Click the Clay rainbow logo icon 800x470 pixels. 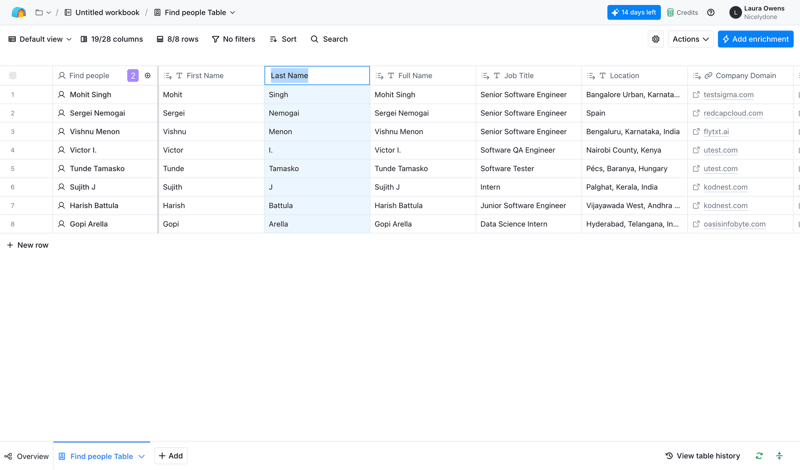point(18,13)
